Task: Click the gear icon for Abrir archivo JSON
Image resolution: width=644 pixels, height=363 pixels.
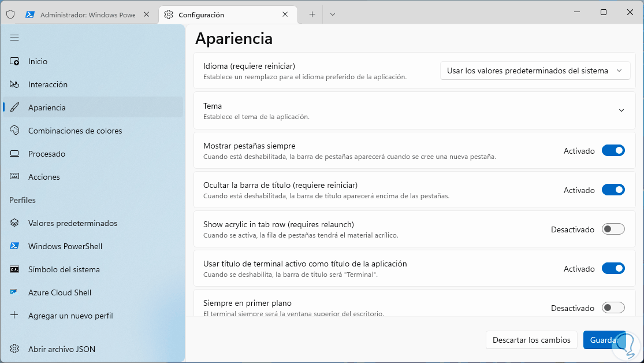Action: [x=14, y=349]
